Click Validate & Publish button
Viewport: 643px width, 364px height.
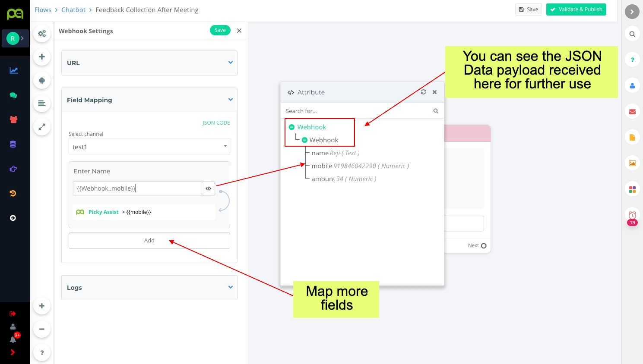[576, 9]
